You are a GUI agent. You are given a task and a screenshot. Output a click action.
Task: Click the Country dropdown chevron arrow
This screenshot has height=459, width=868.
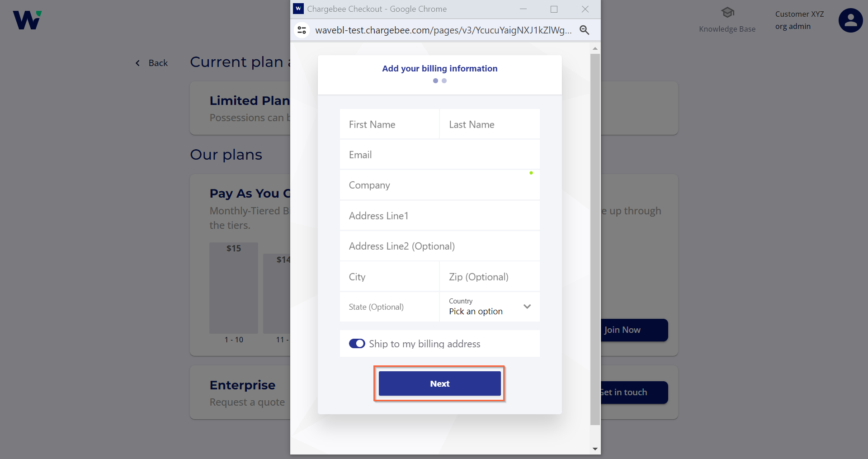coord(527,307)
